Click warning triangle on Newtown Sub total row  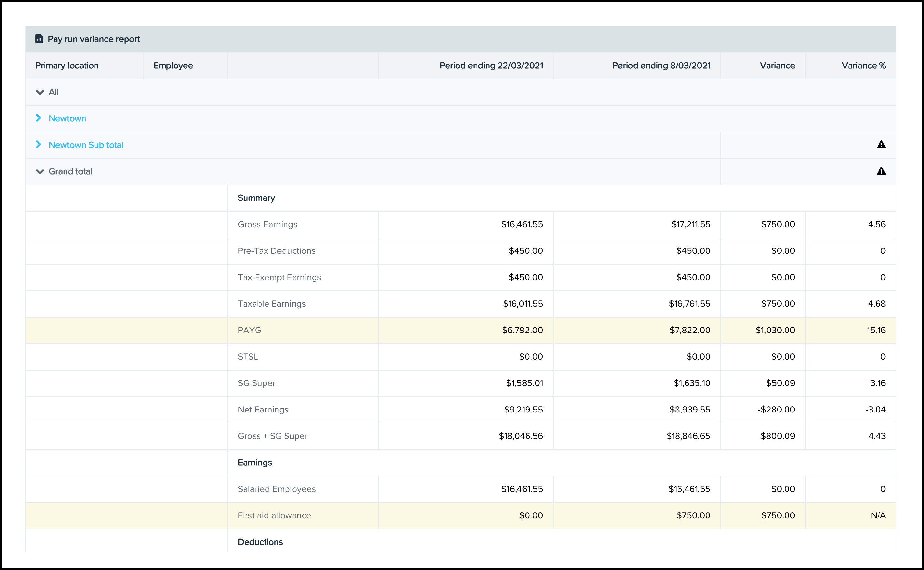click(881, 145)
